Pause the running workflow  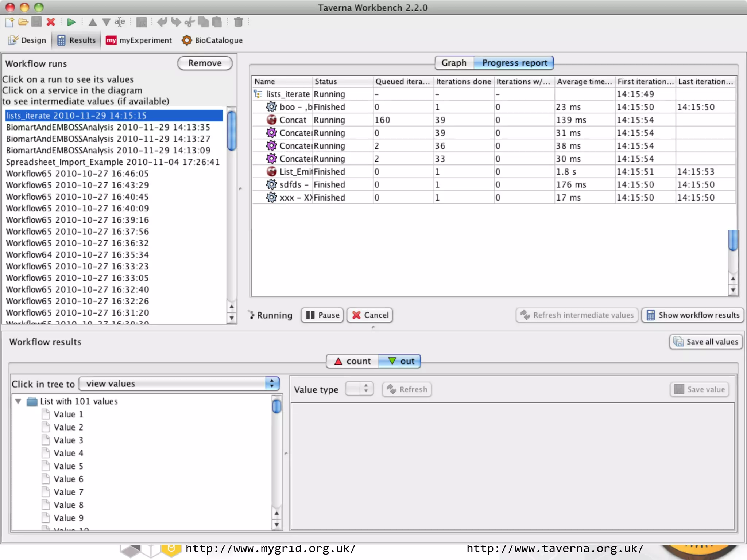[322, 315]
